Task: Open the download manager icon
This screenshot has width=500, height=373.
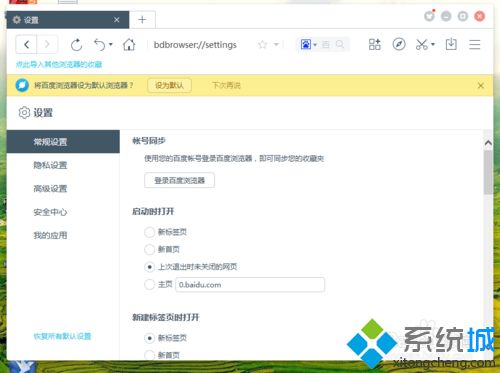Action: (451, 44)
